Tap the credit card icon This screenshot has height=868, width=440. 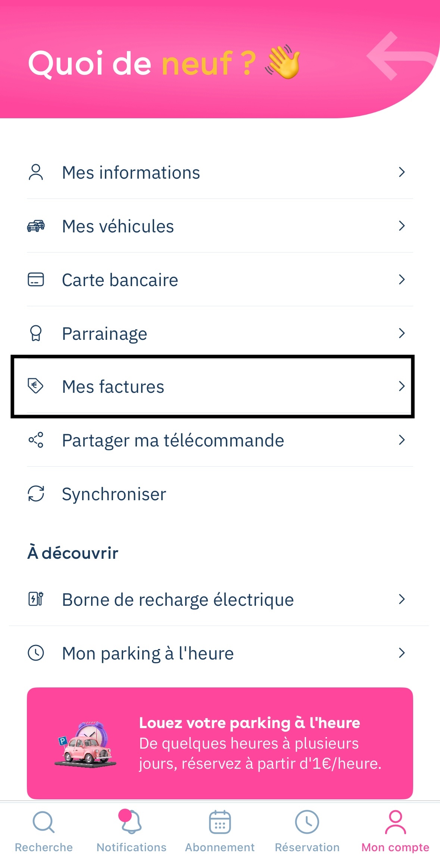[x=36, y=279]
